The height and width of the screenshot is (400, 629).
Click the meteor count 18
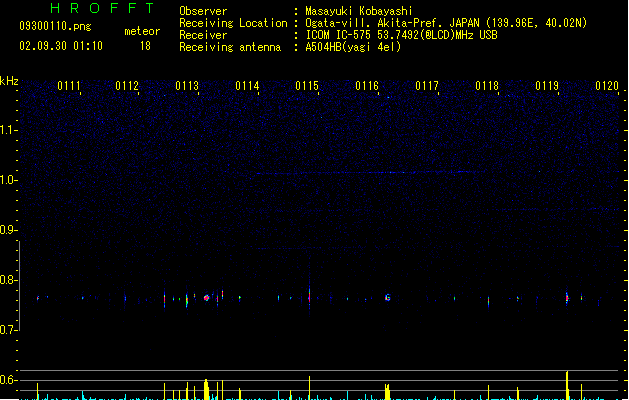145,46
